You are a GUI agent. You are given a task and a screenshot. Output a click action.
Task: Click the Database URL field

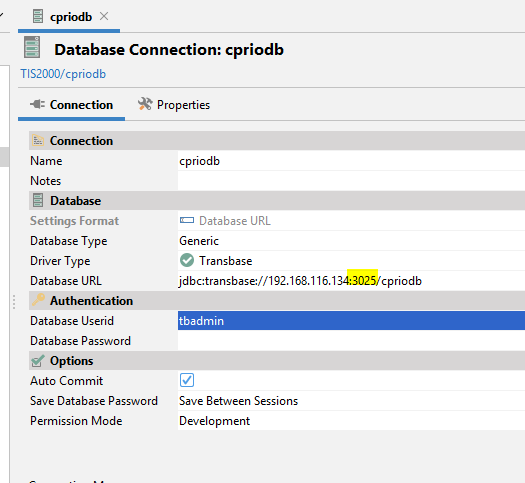click(351, 281)
